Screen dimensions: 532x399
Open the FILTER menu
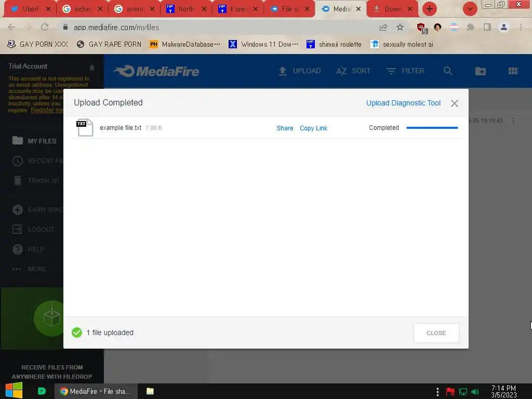coord(405,71)
